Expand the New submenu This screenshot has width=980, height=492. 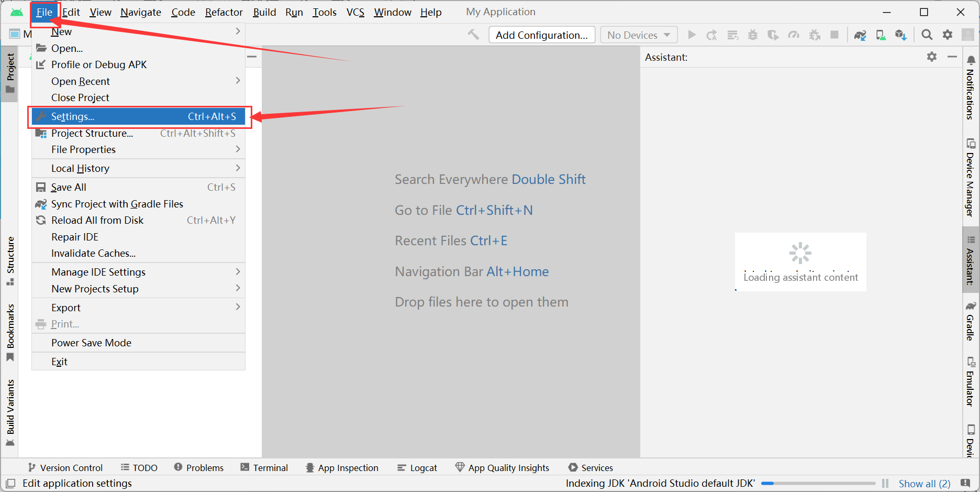point(138,31)
